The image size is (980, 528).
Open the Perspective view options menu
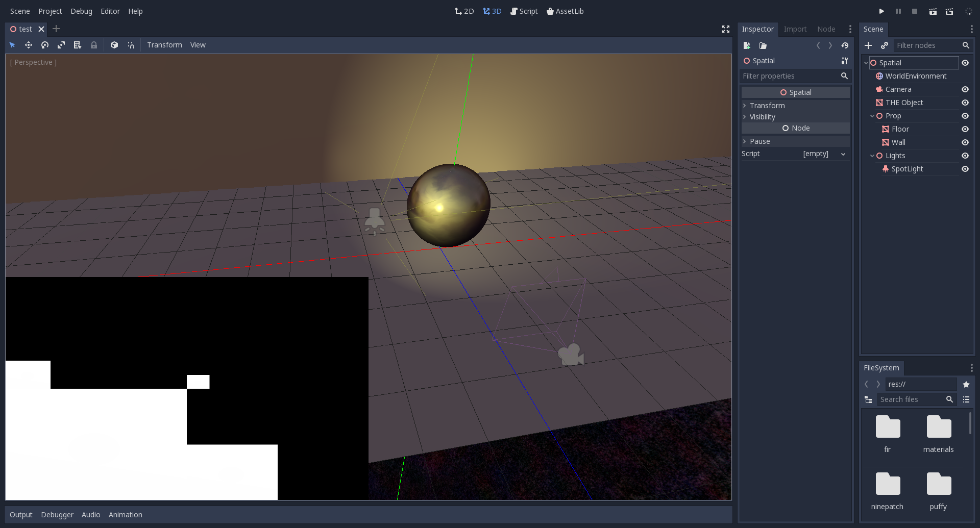(x=34, y=62)
